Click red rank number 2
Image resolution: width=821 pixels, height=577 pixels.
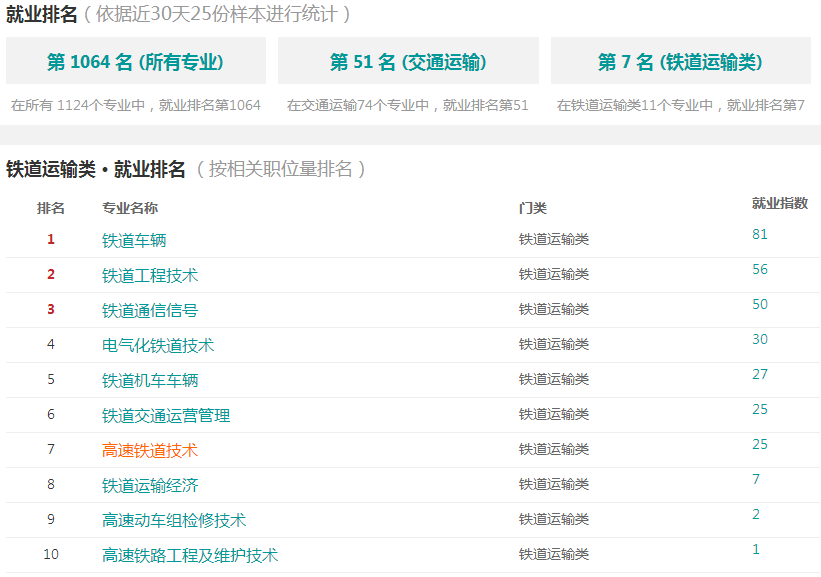(x=51, y=274)
